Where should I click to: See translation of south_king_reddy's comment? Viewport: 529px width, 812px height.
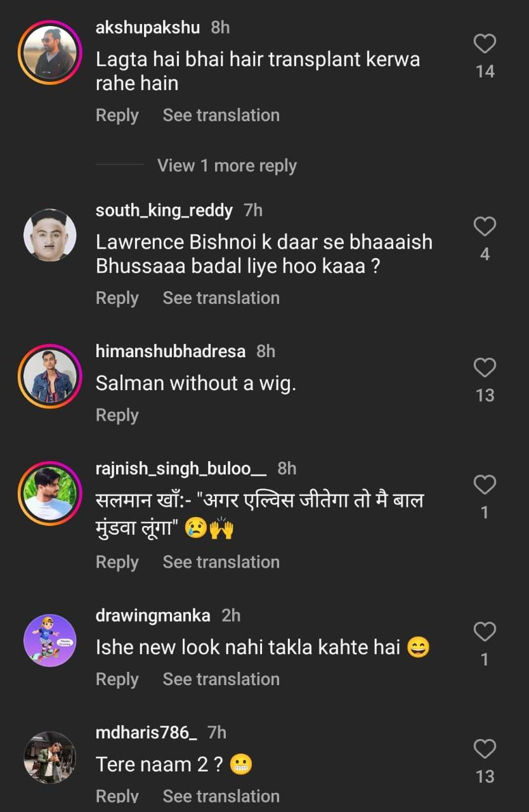[221, 298]
